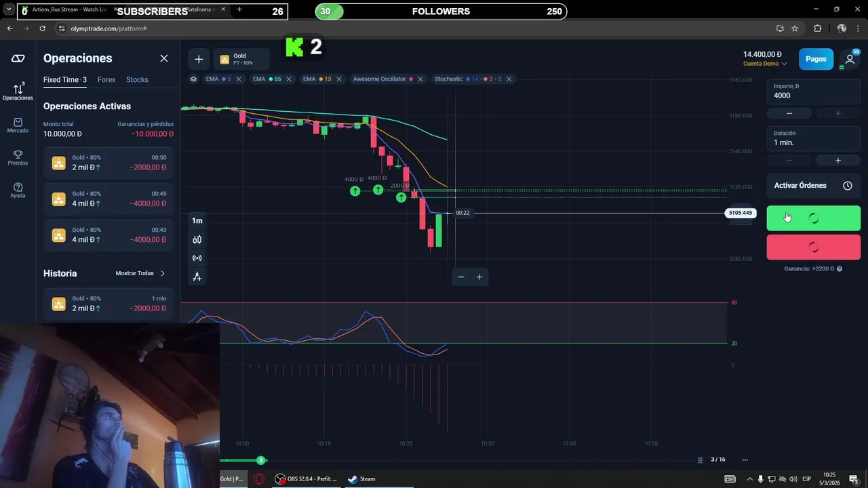The width and height of the screenshot is (868, 488).
Task: Select the Gold asset tab
Action: point(241,59)
